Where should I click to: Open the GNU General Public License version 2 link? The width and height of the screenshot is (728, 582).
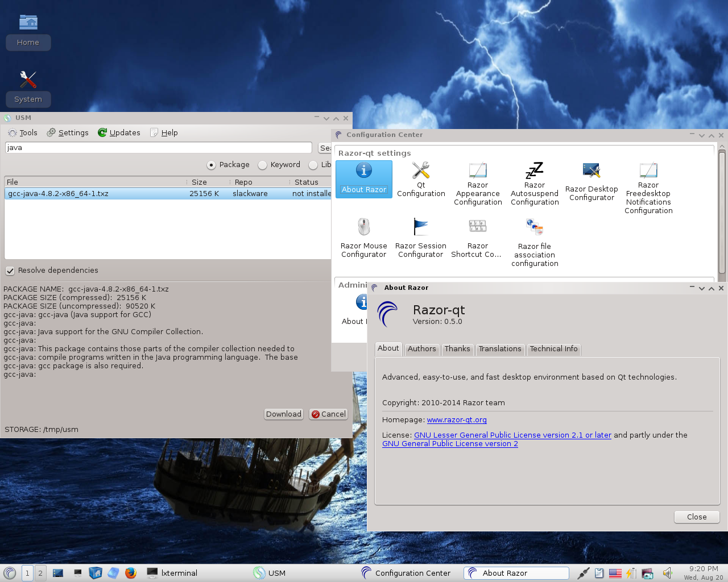click(450, 444)
